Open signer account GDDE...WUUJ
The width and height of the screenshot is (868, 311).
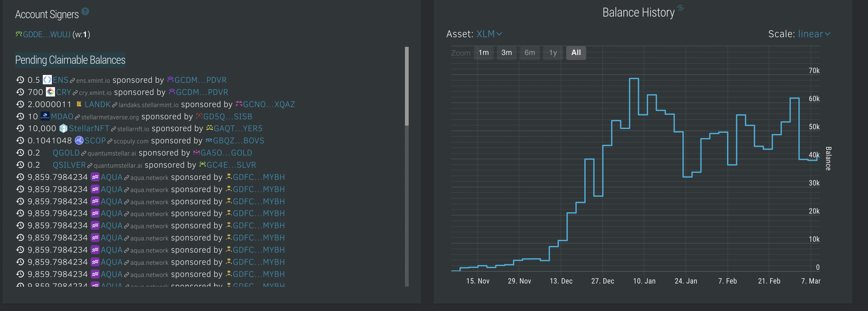coord(47,34)
